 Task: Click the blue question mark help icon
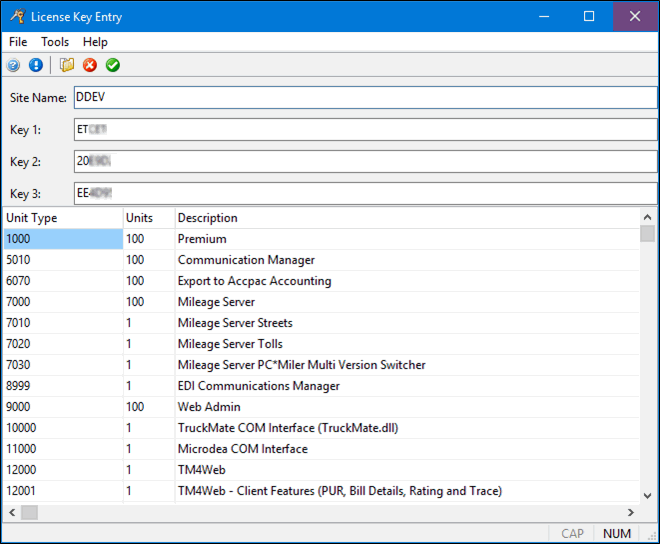pos(13,66)
